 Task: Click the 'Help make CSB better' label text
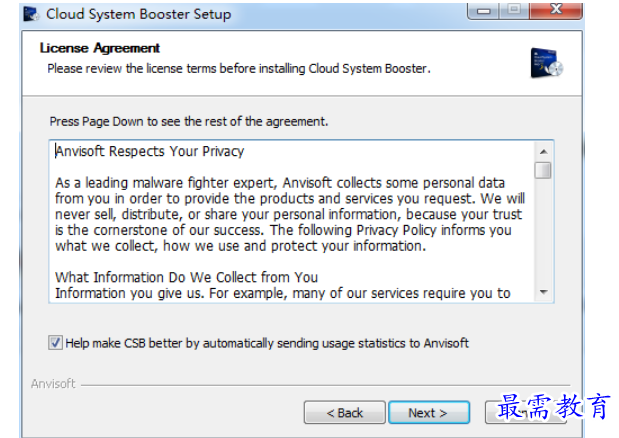tap(267, 343)
